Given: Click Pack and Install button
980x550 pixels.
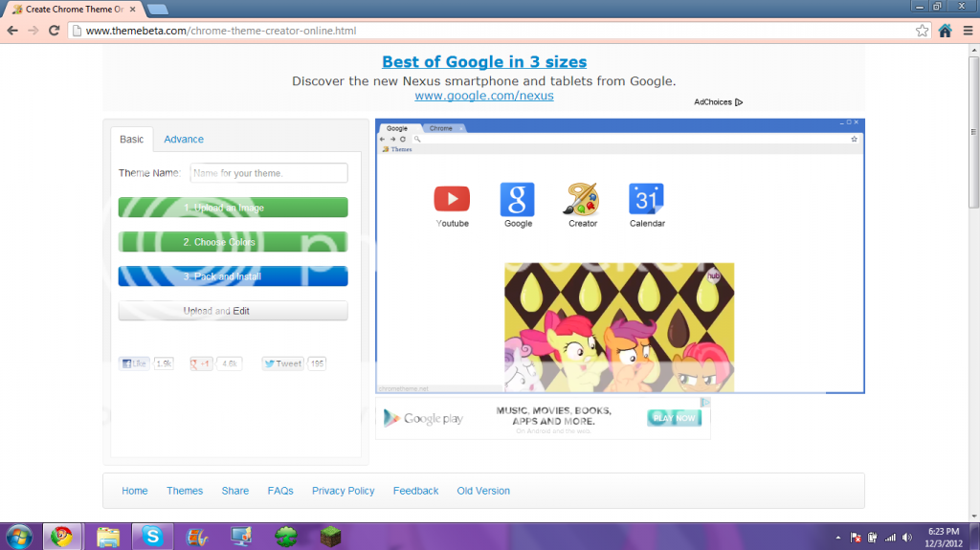Looking at the screenshot, I should click(x=233, y=276).
